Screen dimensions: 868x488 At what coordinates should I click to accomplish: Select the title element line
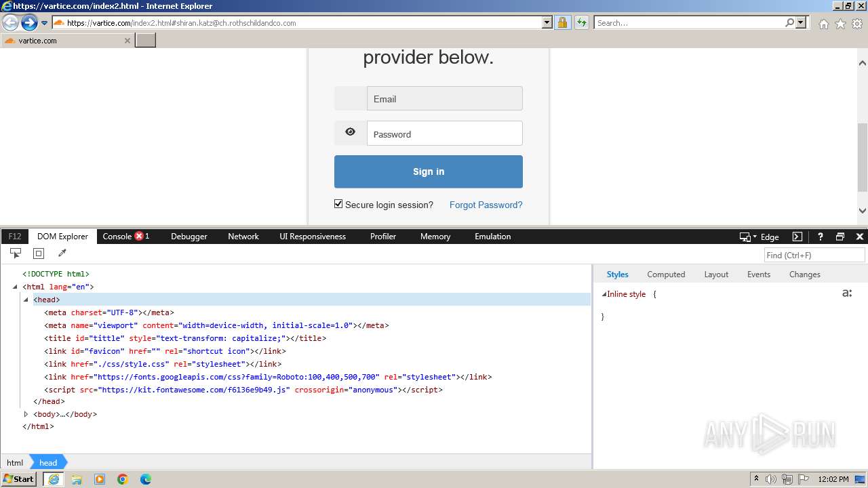click(x=185, y=338)
